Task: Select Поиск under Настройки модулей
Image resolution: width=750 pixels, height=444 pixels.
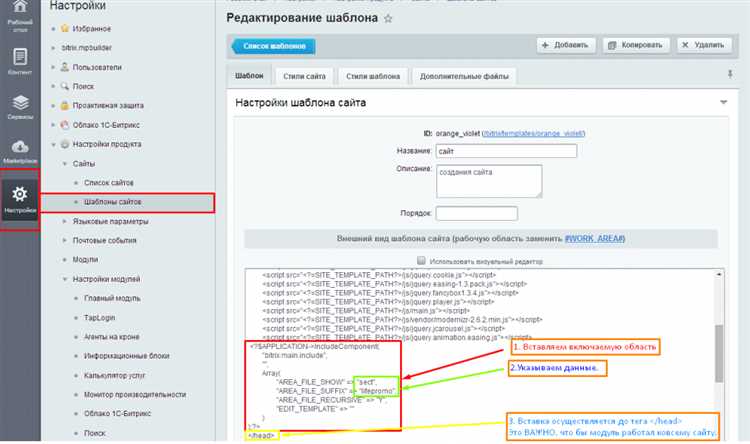Action: [95, 433]
